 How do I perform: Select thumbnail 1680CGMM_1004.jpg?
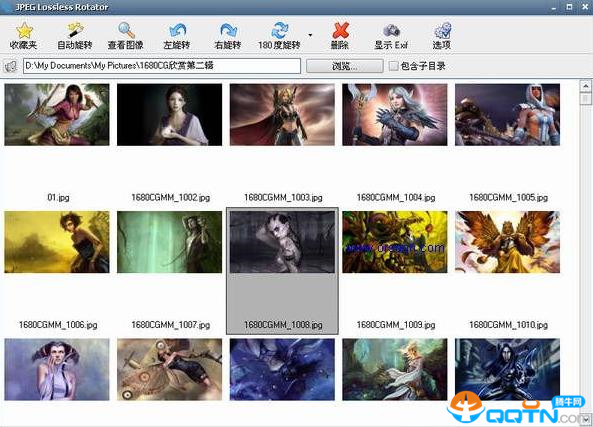pos(395,115)
